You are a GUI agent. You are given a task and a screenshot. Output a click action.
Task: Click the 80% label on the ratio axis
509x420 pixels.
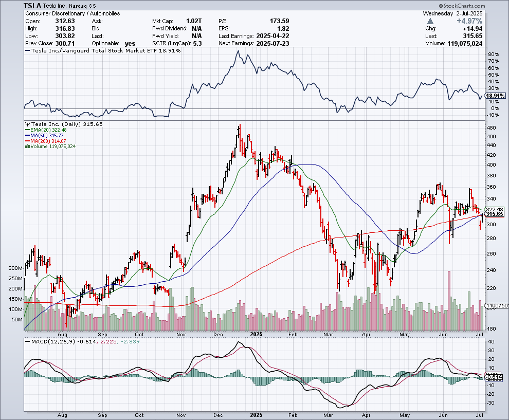494,54
